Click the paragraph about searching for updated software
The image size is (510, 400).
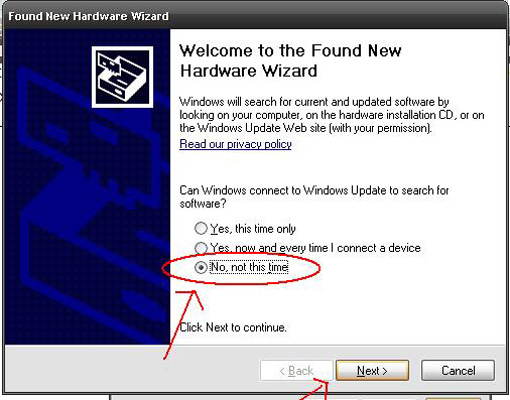click(x=332, y=115)
